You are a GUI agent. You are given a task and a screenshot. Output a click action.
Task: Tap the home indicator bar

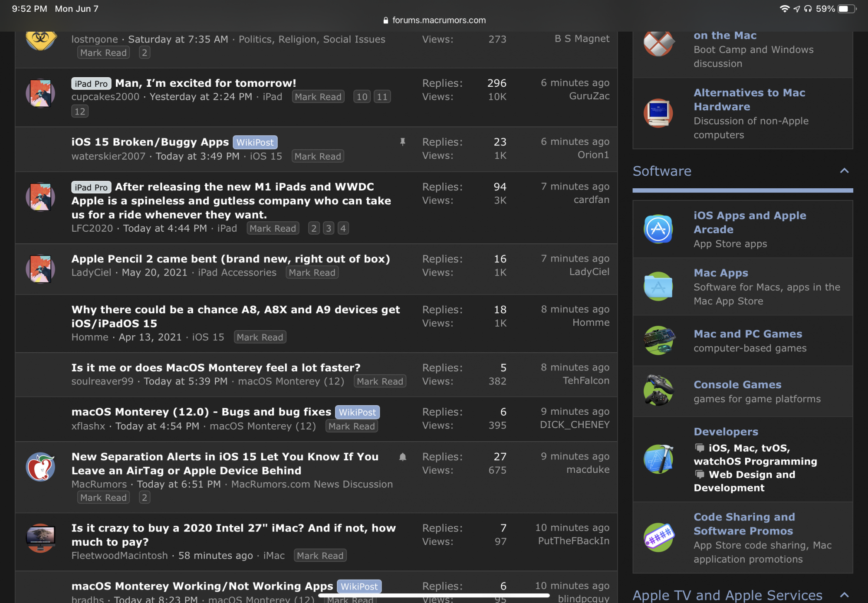[434, 596]
